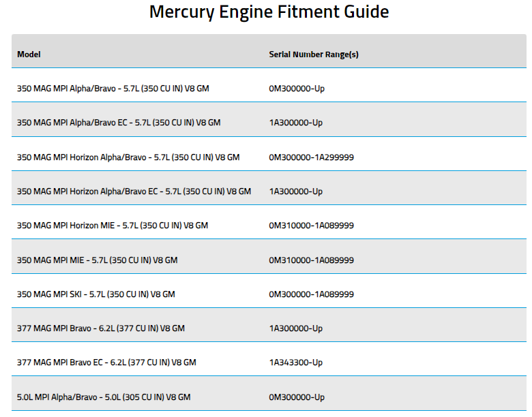
Task: Click serial range 1A343300-Up
Action: (x=296, y=362)
